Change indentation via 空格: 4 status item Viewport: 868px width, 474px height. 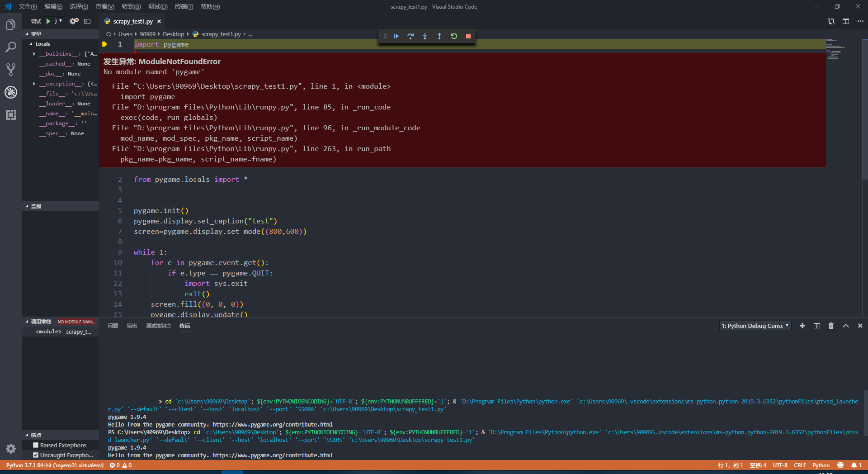[758, 465]
